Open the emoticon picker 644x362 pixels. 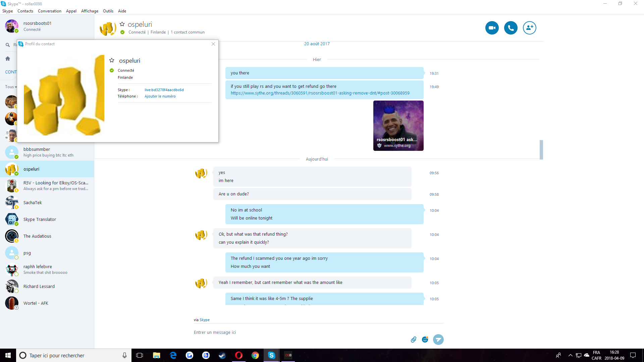[425, 340]
